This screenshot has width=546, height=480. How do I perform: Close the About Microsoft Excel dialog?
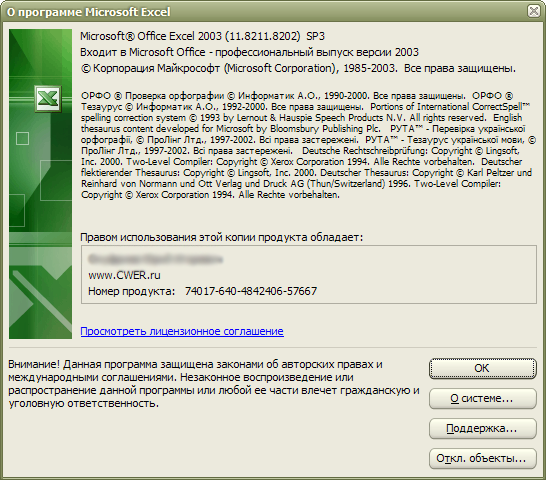(533, 11)
